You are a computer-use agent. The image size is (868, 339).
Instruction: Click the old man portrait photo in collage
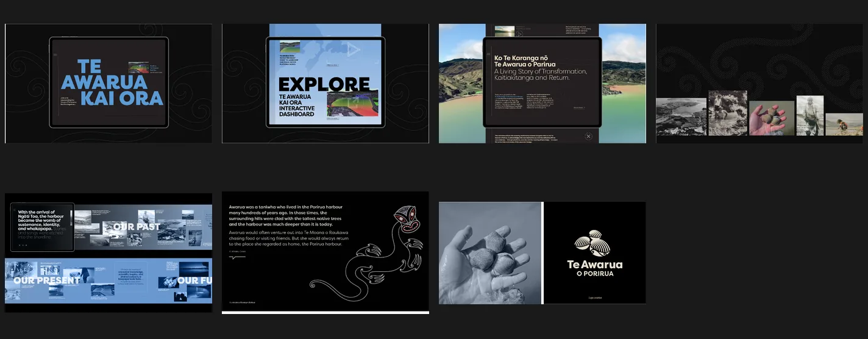pyautogui.click(x=810, y=115)
